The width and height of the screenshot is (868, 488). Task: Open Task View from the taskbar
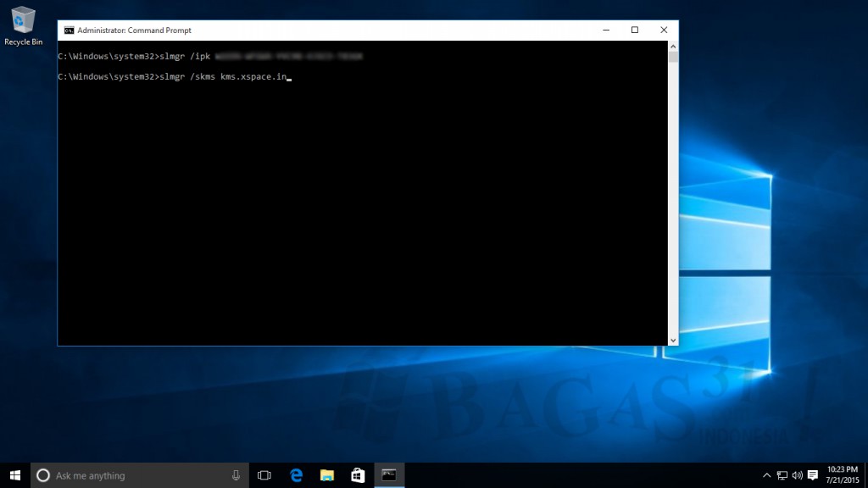tap(264, 475)
